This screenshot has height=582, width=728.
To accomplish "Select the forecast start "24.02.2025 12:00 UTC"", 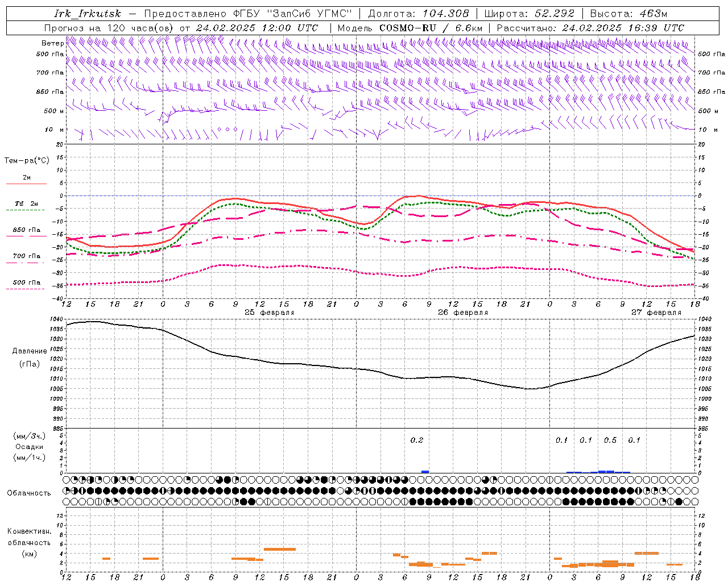I will click(257, 28).
